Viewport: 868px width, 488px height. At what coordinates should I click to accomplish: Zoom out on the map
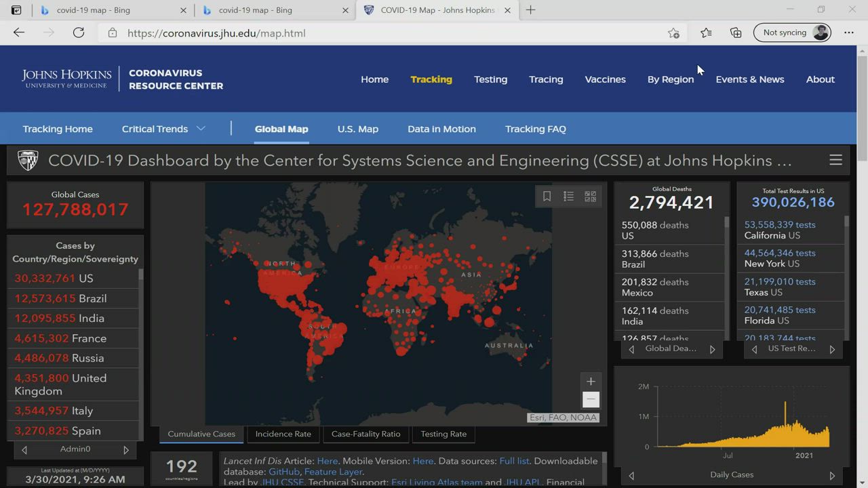point(591,400)
